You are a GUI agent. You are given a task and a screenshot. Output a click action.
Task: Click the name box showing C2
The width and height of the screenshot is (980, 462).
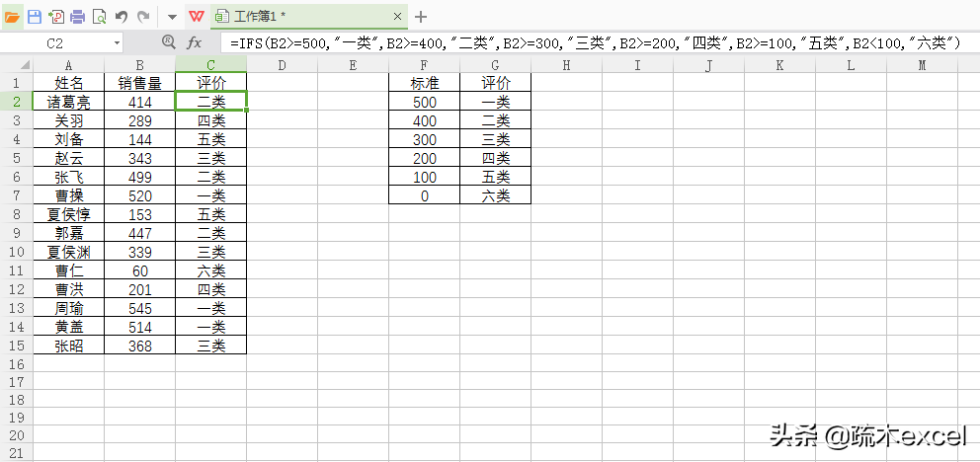click(55, 43)
